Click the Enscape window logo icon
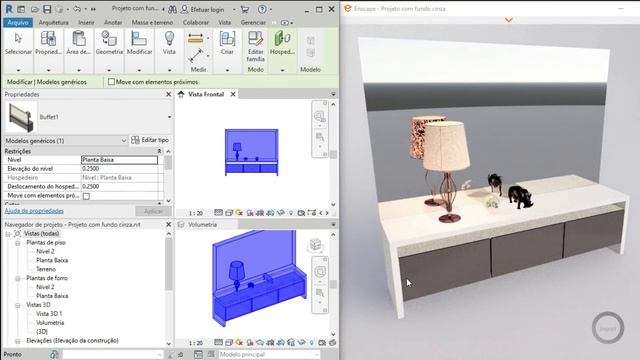The height and width of the screenshot is (360, 640). coord(347,9)
